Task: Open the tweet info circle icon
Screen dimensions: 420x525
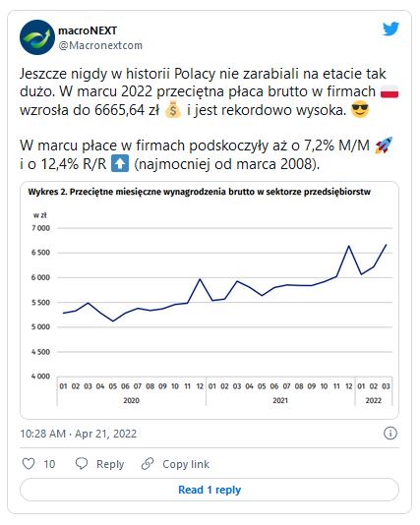Action: point(390,434)
